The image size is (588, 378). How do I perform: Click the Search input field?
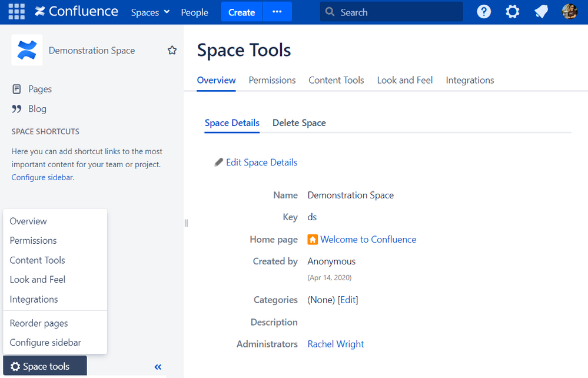391,12
